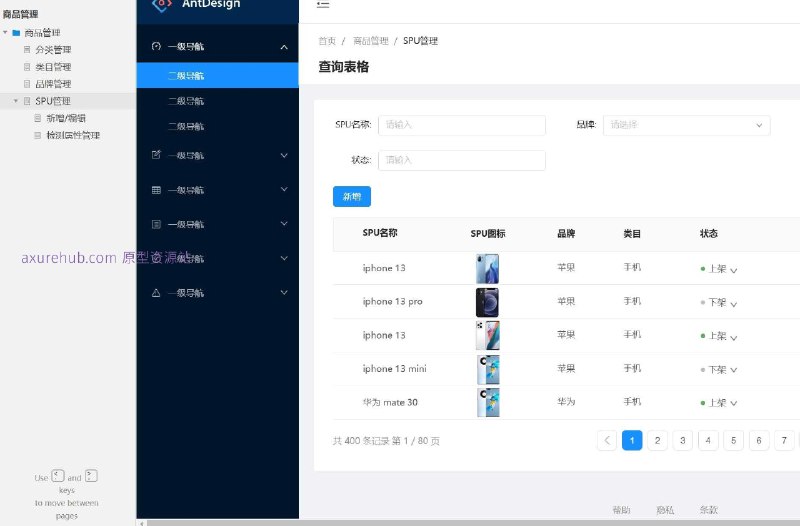Open 类目管理 page in the tree
This screenshot has height=526, width=800.
(53, 67)
